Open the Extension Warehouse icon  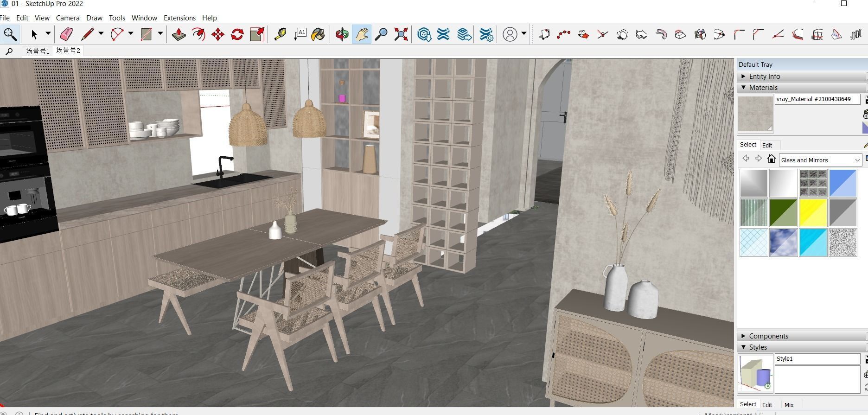point(444,34)
